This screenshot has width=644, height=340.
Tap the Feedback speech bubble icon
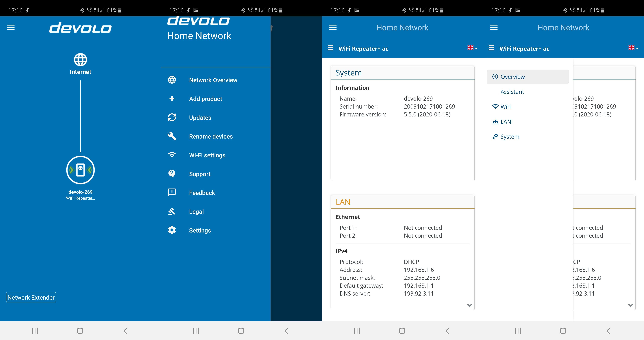(x=172, y=193)
